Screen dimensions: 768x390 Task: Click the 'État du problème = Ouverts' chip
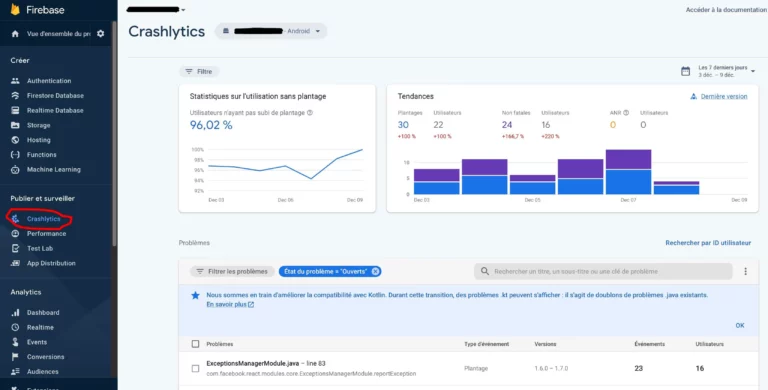[x=330, y=271]
